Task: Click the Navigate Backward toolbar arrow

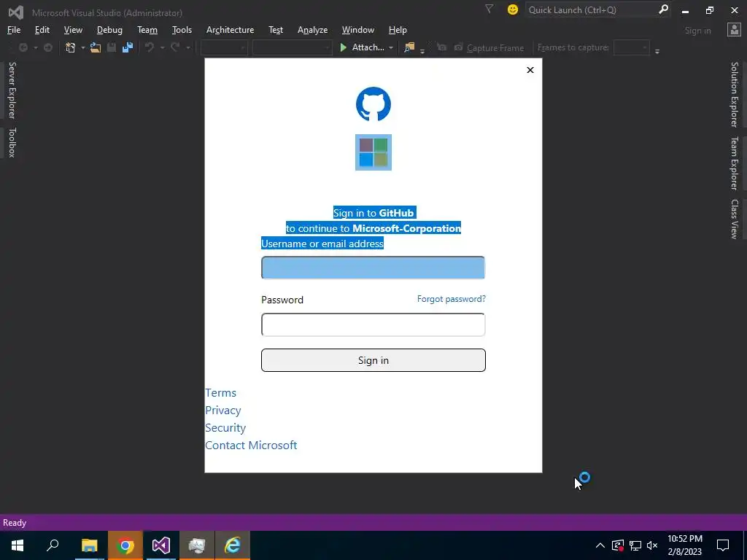Action: coord(23,47)
